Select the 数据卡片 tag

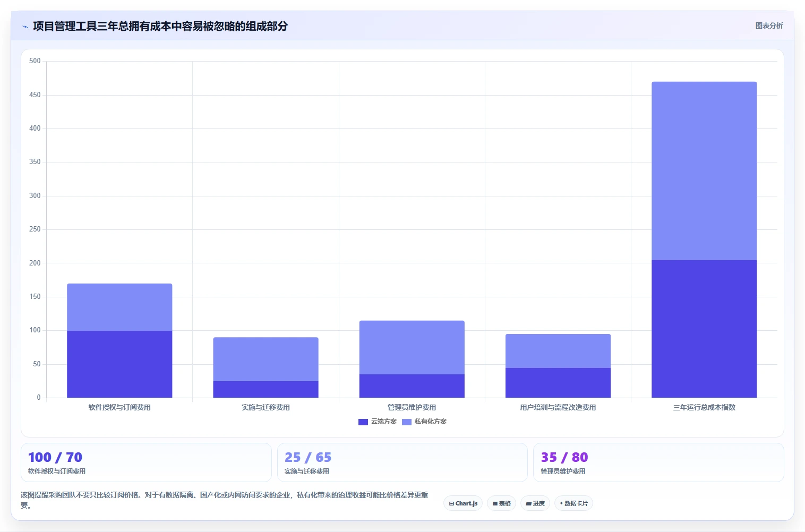point(573,503)
